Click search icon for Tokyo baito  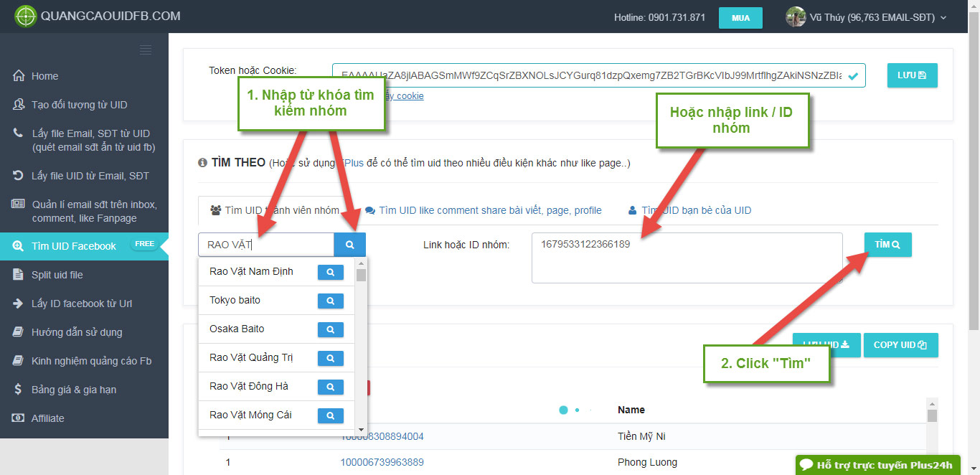click(x=331, y=301)
